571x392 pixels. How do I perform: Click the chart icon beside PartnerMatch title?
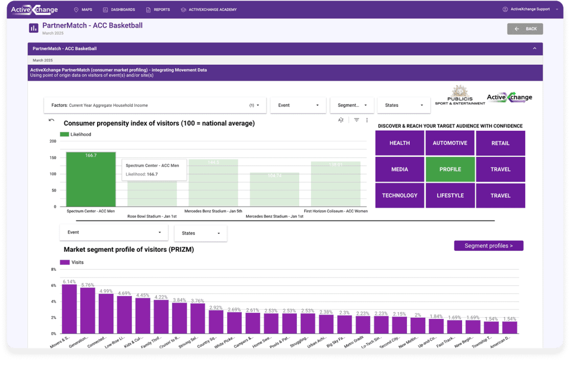pyautogui.click(x=33, y=28)
